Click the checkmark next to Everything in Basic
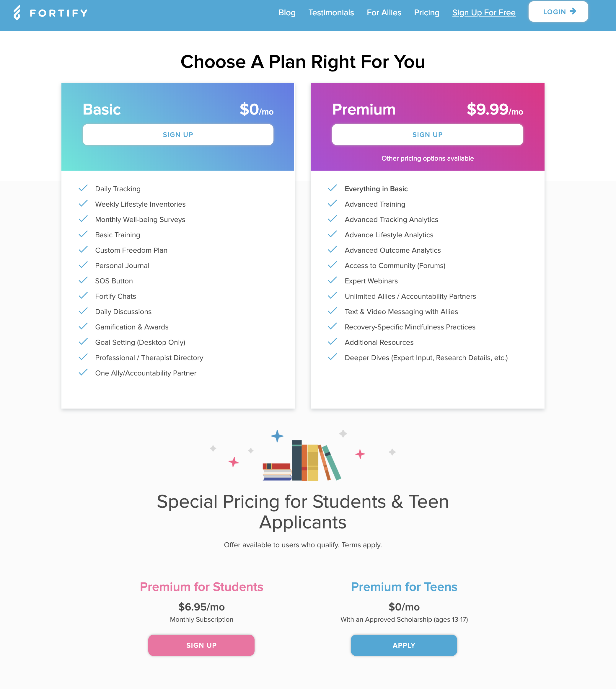The width and height of the screenshot is (616, 689). [333, 188]
